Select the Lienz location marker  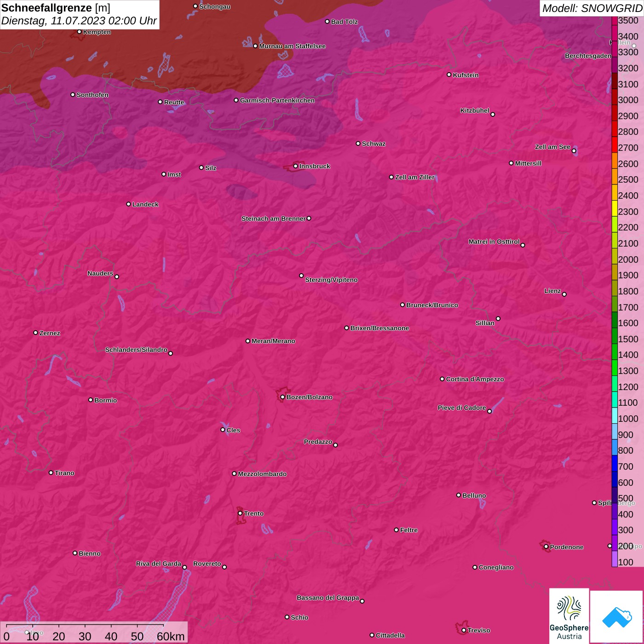point(564,294)
